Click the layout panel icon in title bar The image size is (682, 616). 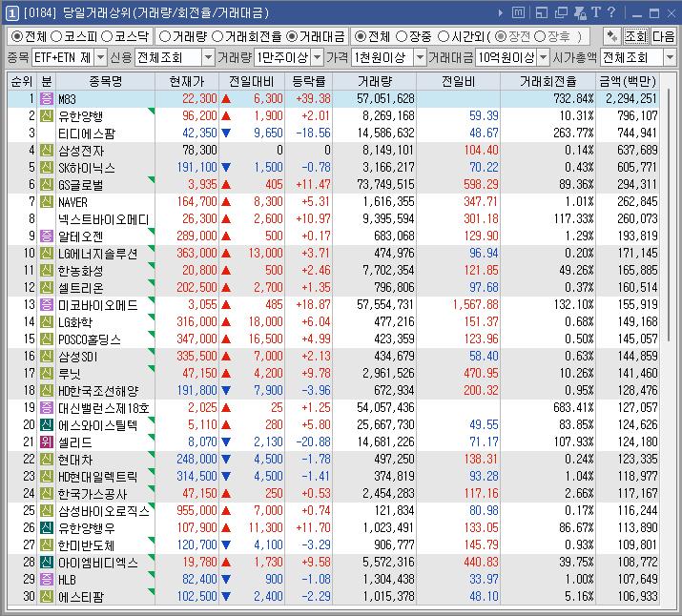[x=542, y=12]
